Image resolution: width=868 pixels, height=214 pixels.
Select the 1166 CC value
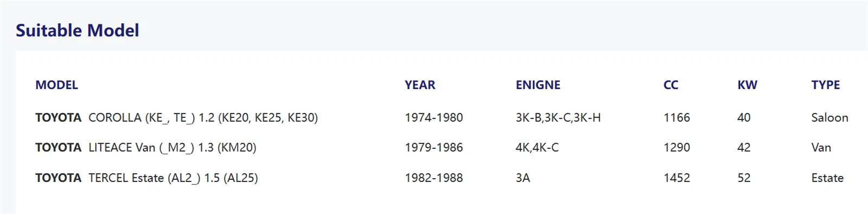click(677, 117)
